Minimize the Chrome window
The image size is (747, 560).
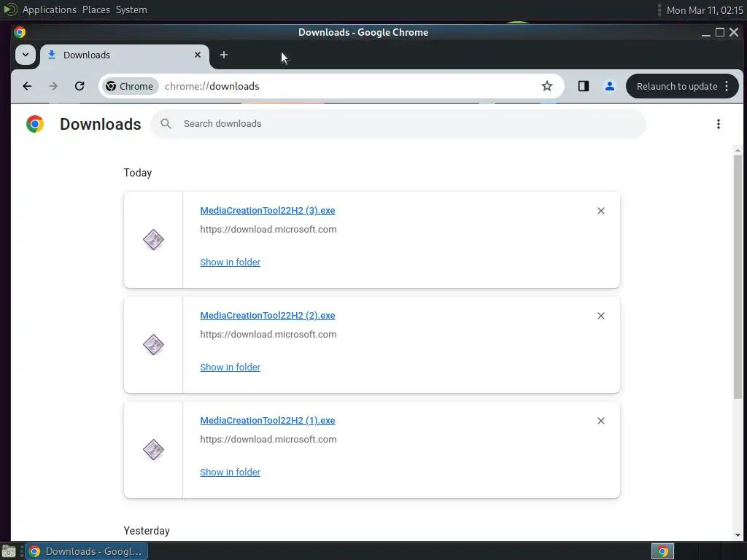click(x=706, y=32)
